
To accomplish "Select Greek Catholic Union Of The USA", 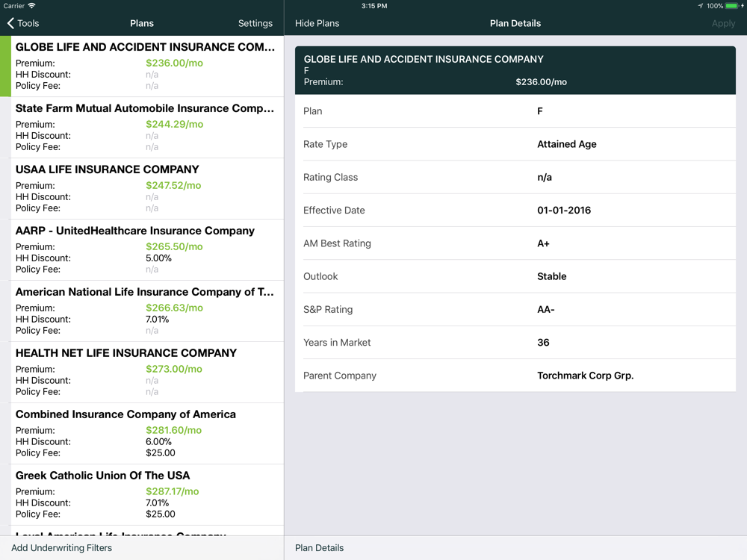I will click(x=146, y=494).
